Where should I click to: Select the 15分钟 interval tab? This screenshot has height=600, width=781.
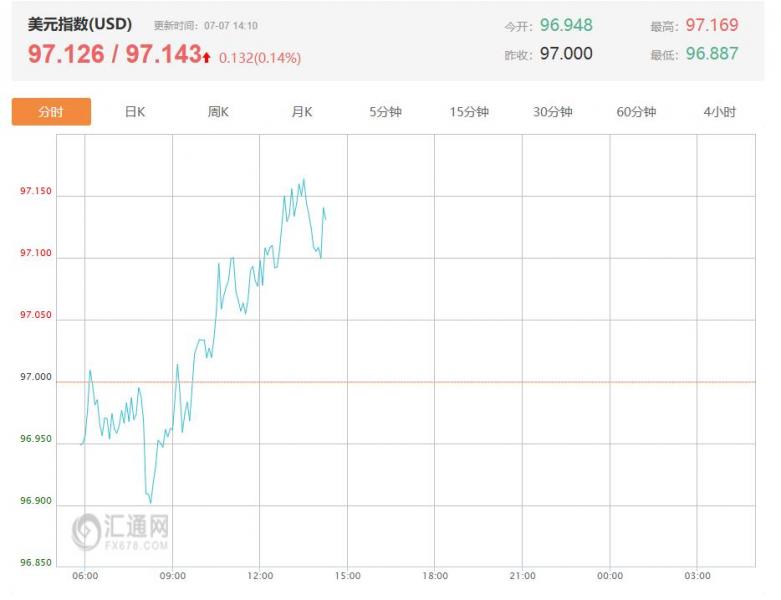(x=469, y=112)
